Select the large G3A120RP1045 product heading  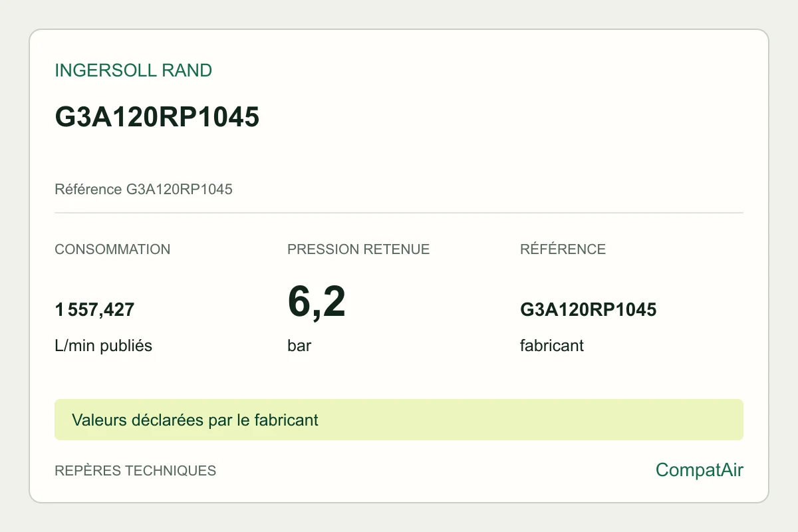(157, 117)
